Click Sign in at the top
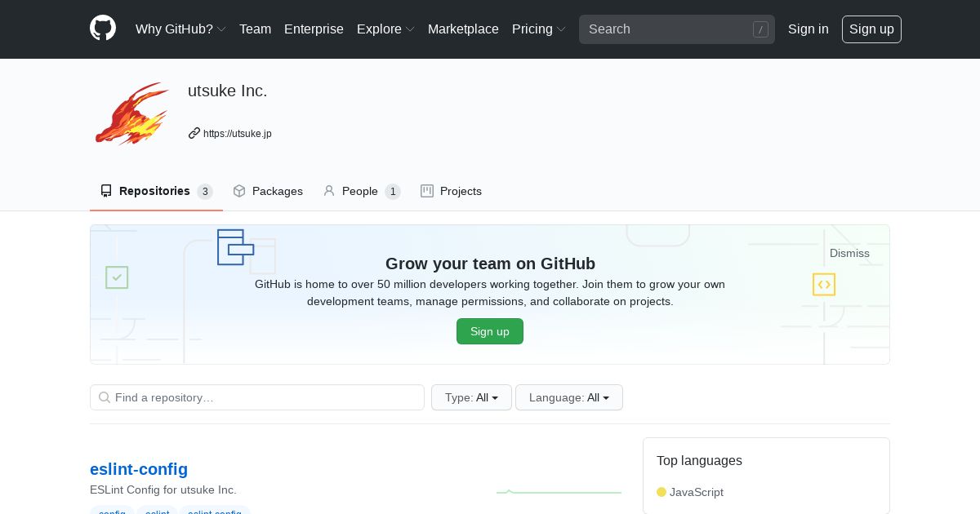980x514 pixels. [x=808, y=29]
